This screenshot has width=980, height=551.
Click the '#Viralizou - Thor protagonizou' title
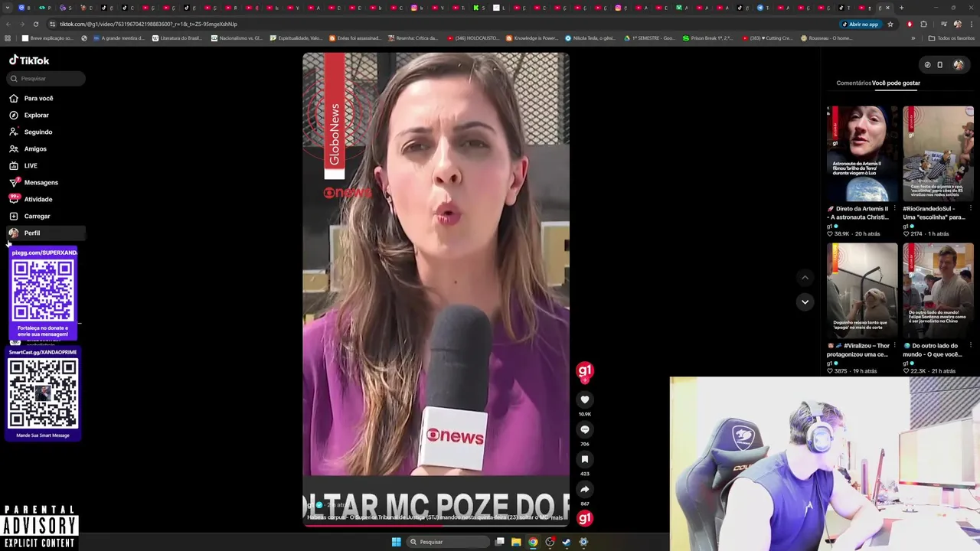point(858,350)
